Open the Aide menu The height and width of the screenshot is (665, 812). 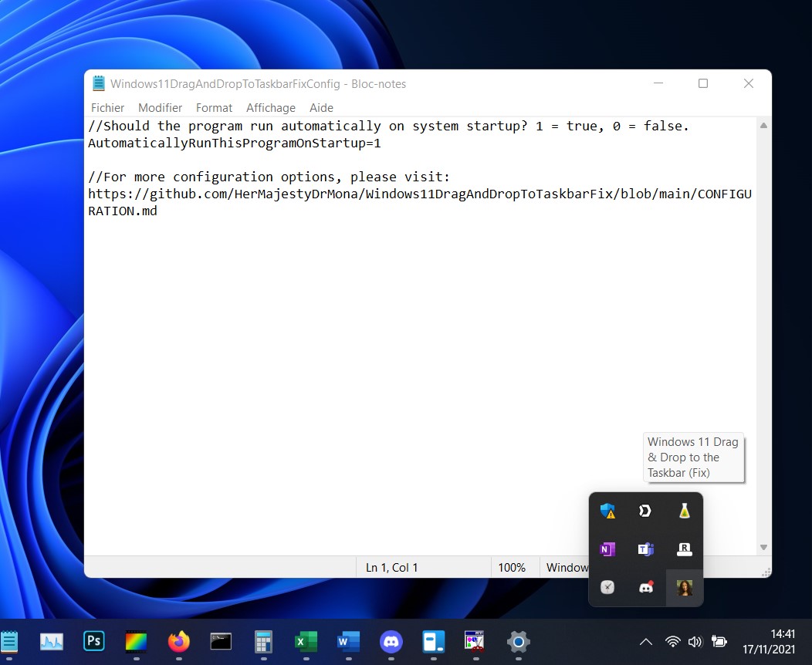pyautogui.click(x=321, y=108)
